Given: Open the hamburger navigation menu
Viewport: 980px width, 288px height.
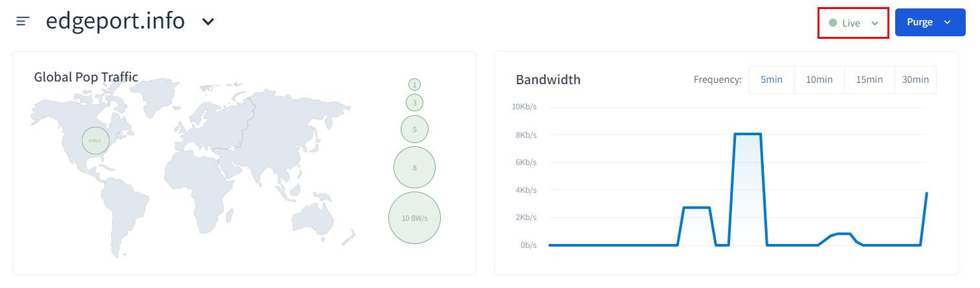Looking at the screenshot, I should [23, 21].
